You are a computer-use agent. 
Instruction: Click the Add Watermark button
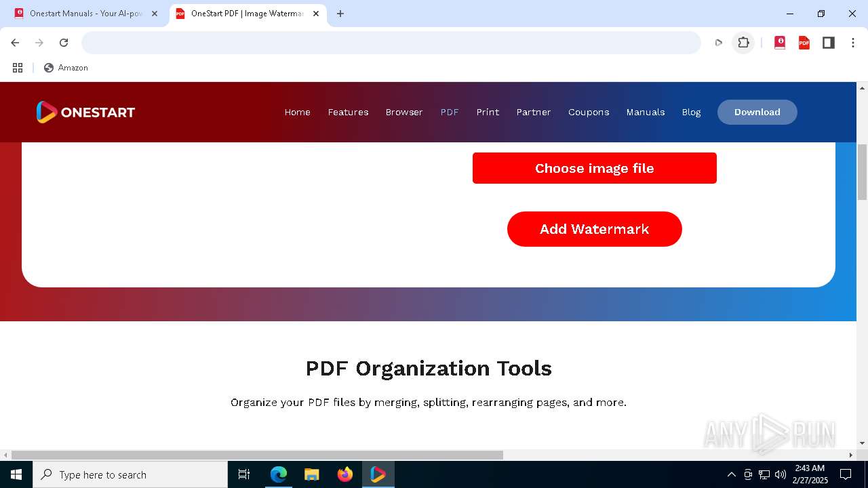pyautogui.click(x=595, y=229)
